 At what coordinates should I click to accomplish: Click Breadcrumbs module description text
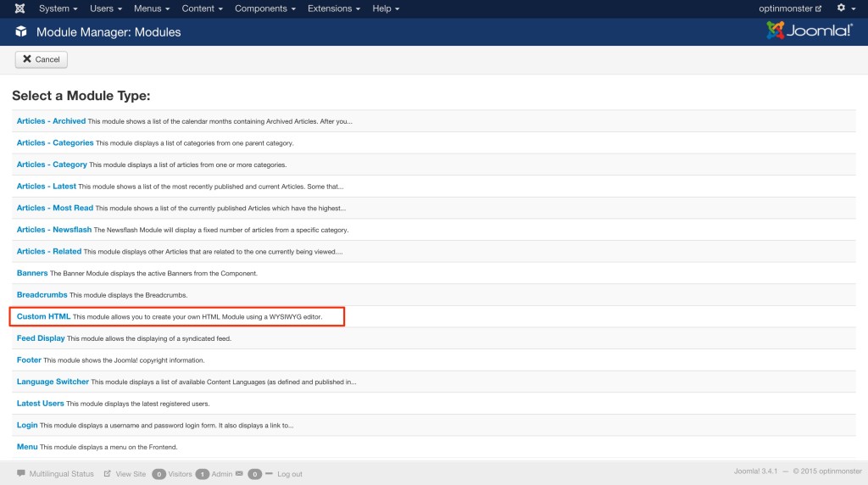point(129,295)
